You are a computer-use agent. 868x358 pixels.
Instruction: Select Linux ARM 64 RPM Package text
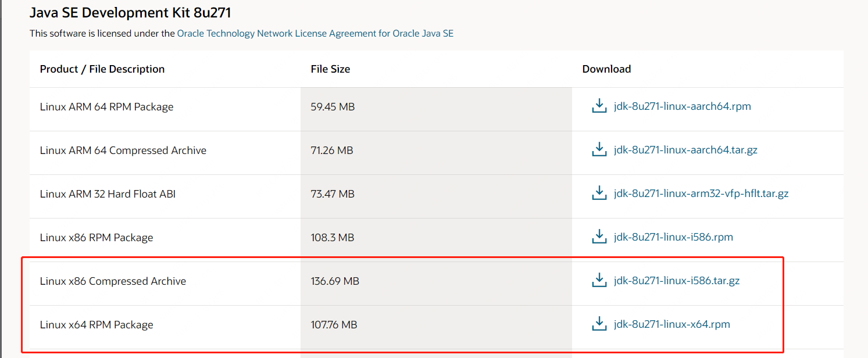coord(107,107)
